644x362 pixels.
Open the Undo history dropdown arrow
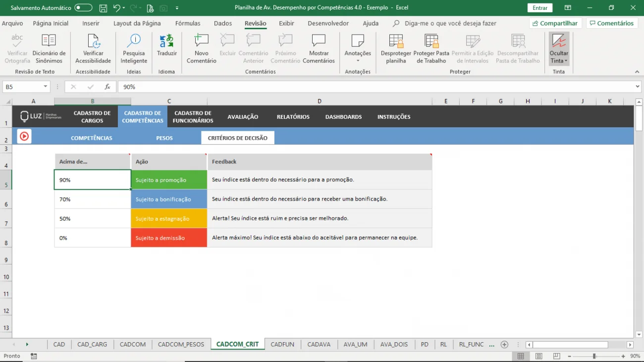pos(124,8)
